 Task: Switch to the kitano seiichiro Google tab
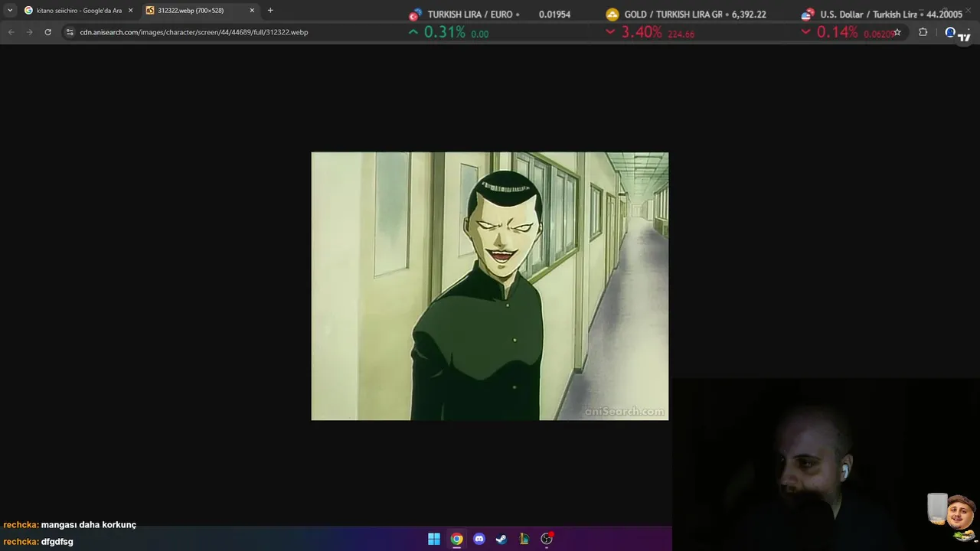(77, 11)
